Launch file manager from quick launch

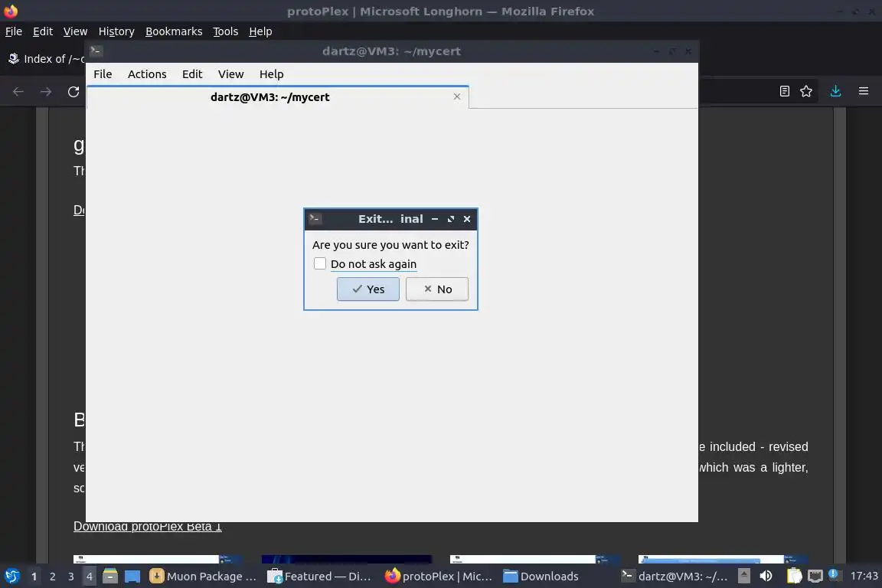(110, 576)
